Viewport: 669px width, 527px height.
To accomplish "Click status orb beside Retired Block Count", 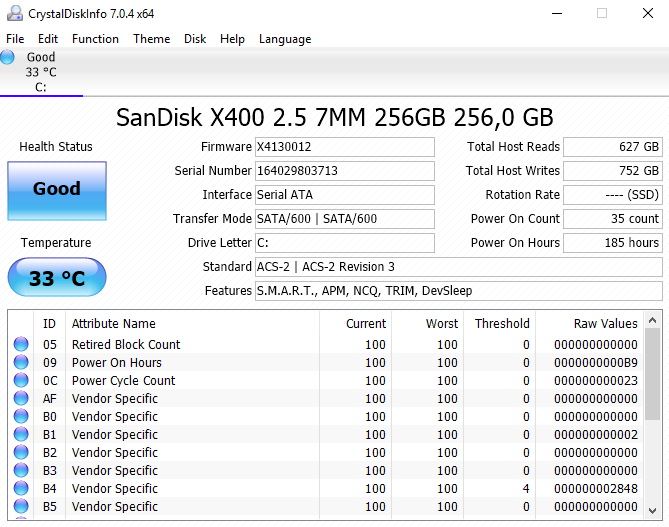I will [21, 345].
